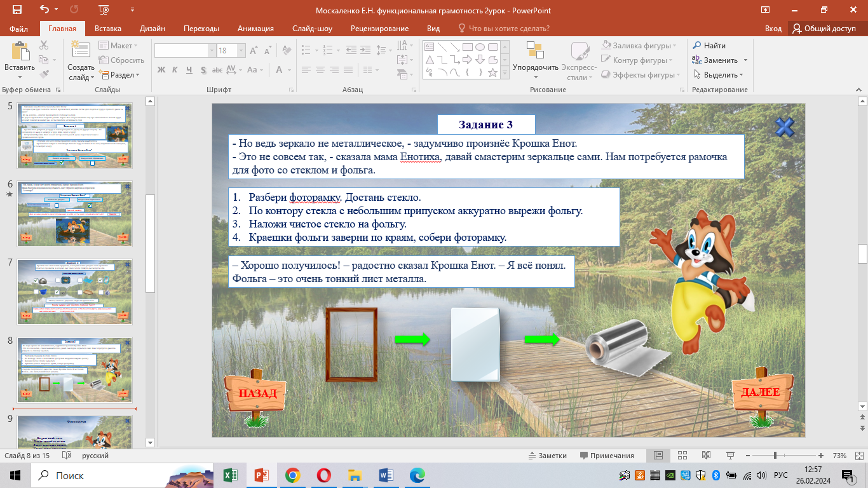
Task: Switch to the Вставка tab
Action: tap(108, 29)
